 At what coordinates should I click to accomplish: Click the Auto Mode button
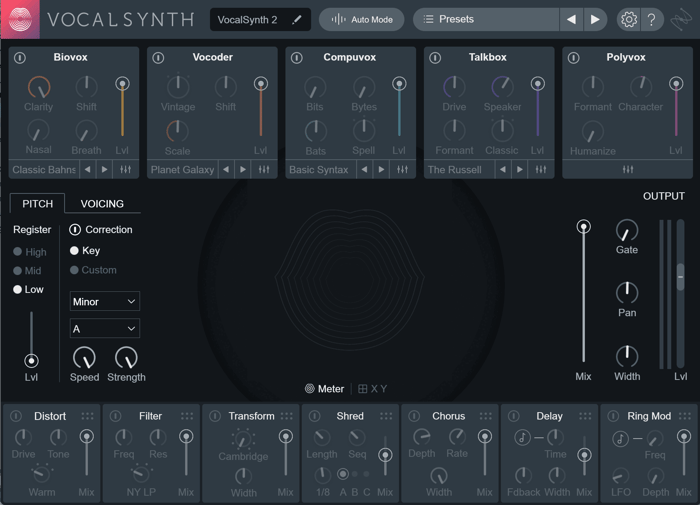point(362,19)
